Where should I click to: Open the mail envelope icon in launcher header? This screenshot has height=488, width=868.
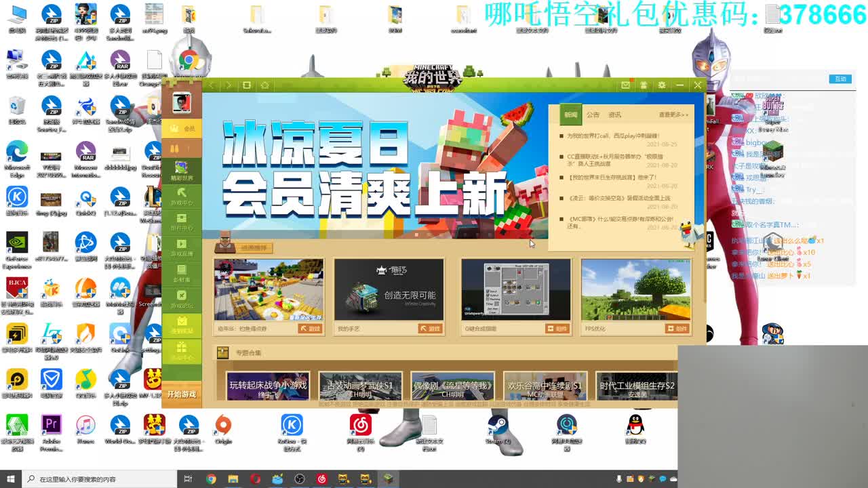[x=625, y=85]
